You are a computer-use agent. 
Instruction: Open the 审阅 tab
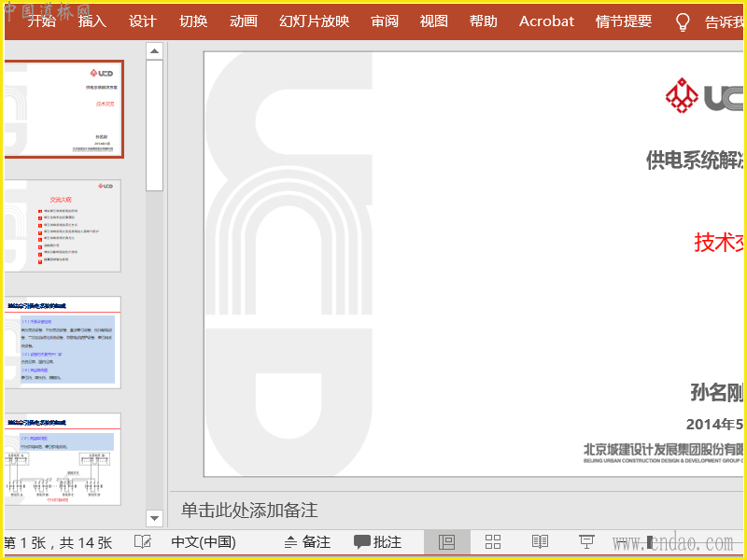pos(385,21)
